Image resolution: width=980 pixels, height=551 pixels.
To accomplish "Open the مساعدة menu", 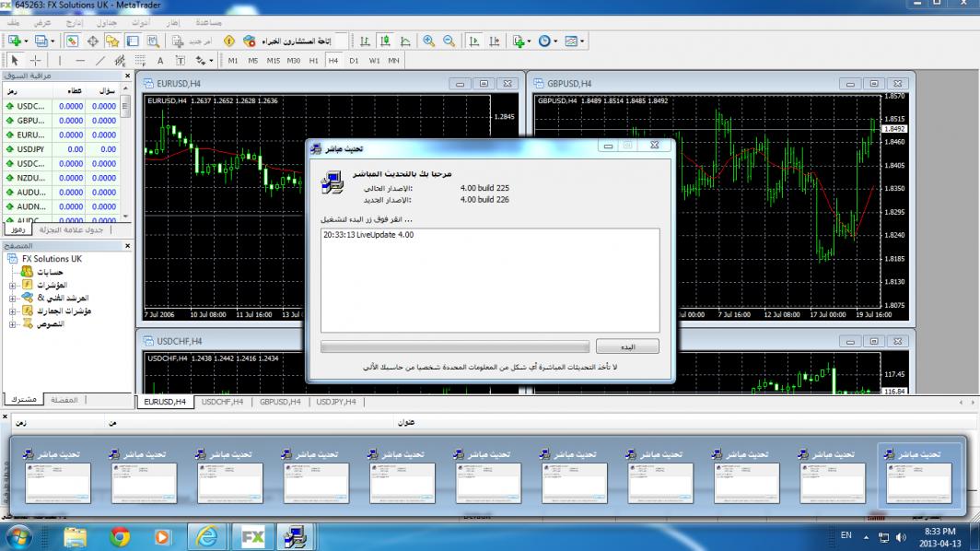I will 215,21.
